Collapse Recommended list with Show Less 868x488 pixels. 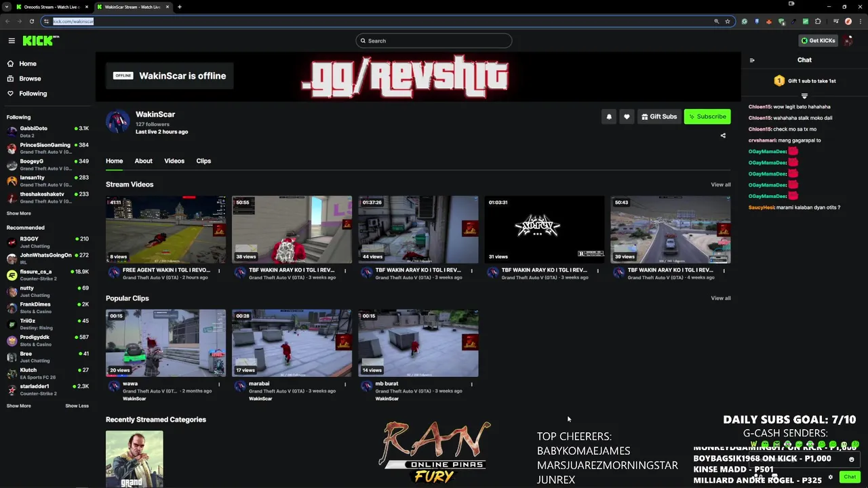point(77,406)
